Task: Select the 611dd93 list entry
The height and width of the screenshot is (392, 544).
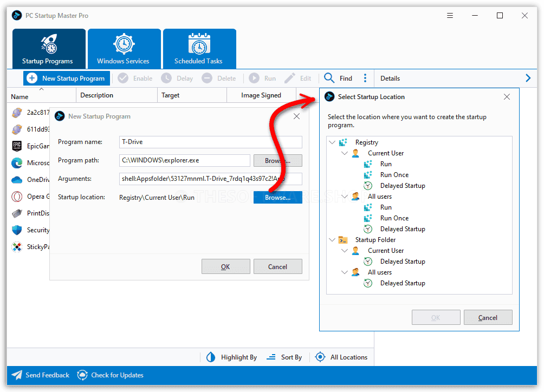Action: click(30, 129)
